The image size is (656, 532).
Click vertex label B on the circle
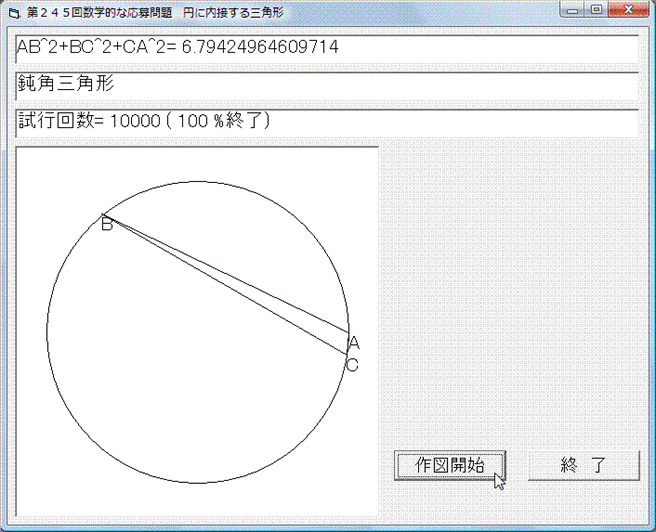[x=107, y=225]
